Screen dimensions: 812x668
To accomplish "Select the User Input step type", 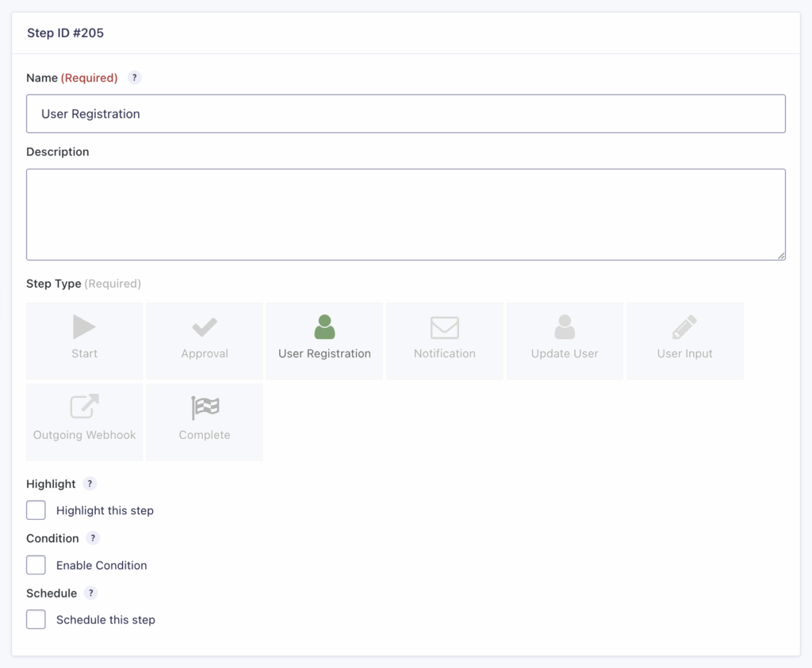I will click(x=684, y=341).
